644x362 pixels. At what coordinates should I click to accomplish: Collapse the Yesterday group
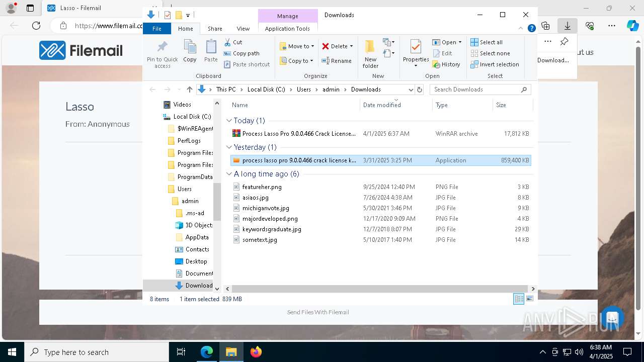click(229, 147)
